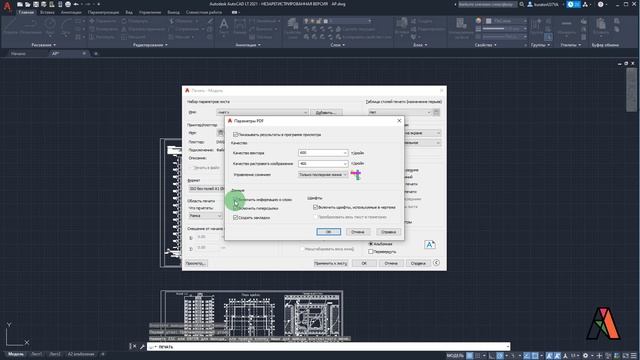Expand the 'Управление слиянием' dropdown
This screenshot has height=360, width=640.
pos(323,174)
